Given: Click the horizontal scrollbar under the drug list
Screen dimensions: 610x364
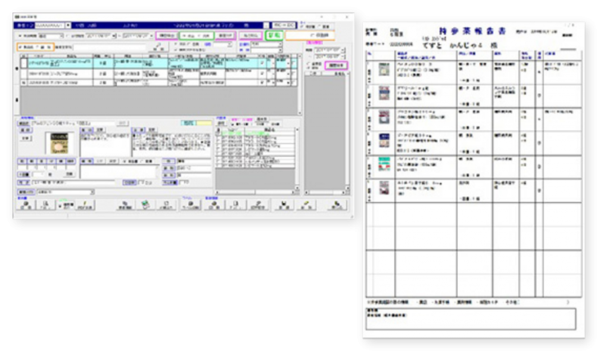Looking at the screenshot, I should point(255,192).
